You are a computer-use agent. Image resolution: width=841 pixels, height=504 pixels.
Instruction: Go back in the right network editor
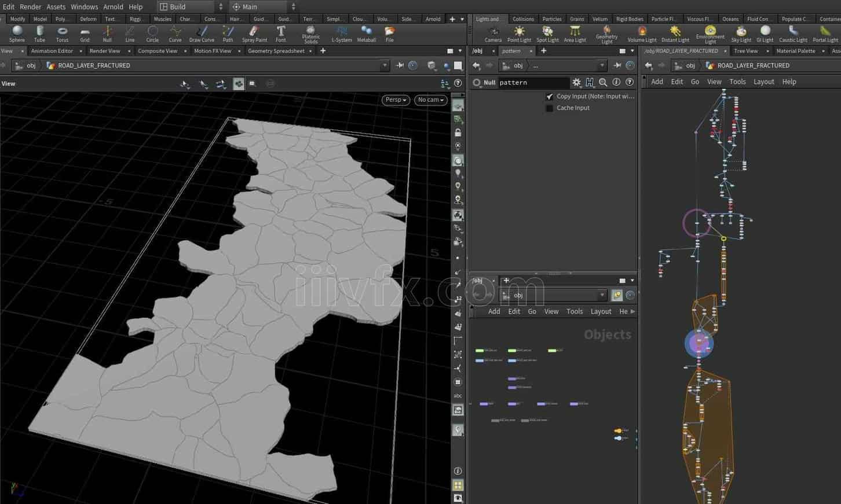point(649,65)
